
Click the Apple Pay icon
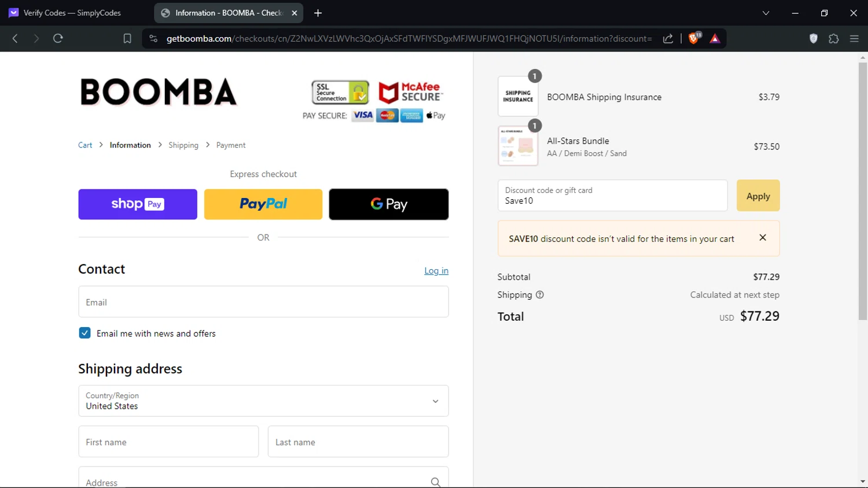pos(436,115)
